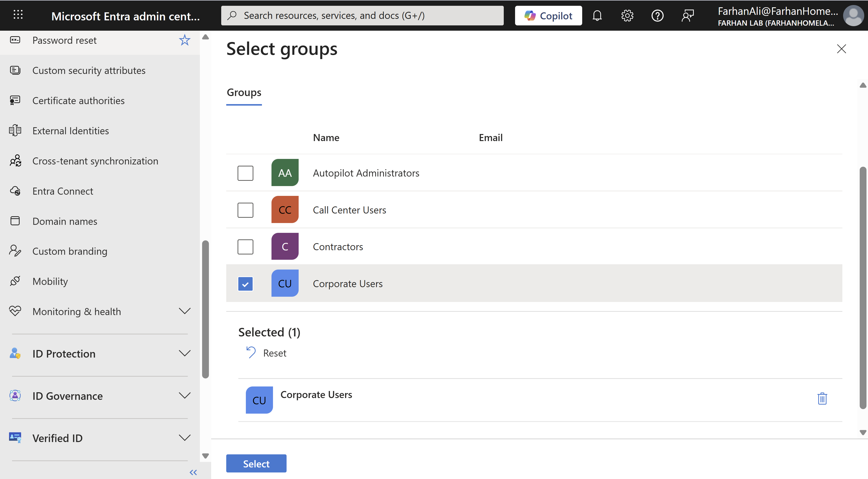Click the search resources input field

click(362, 16)
